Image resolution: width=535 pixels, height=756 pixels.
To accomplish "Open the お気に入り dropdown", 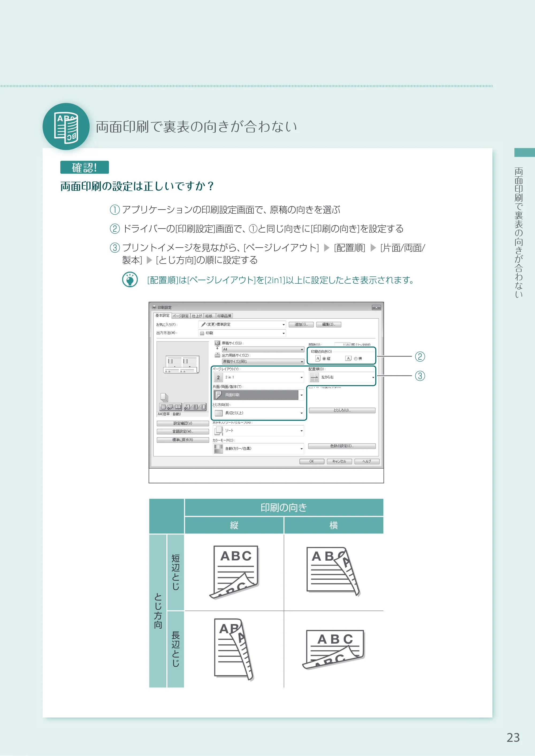I will tap(242, 325).
